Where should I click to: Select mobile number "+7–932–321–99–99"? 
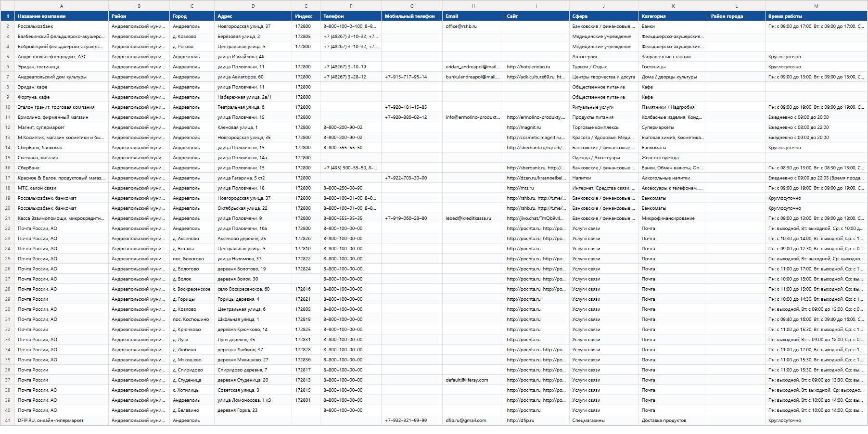click(412, 420)
